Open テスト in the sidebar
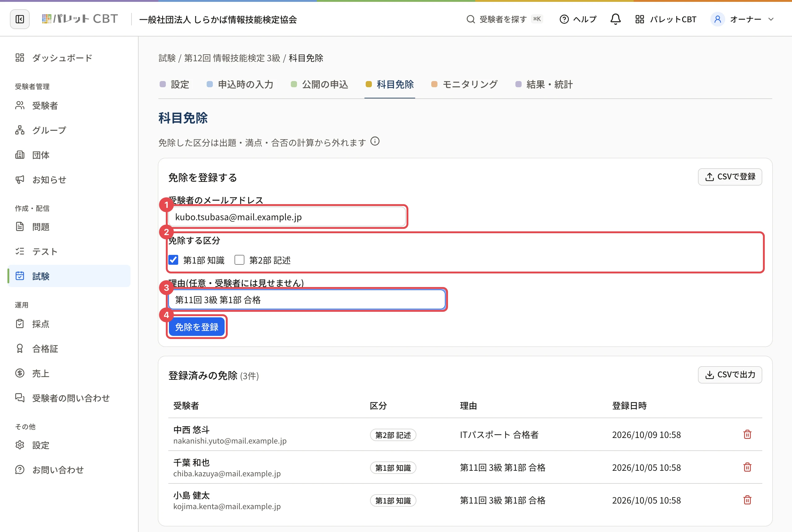 [x=69, y=251]
